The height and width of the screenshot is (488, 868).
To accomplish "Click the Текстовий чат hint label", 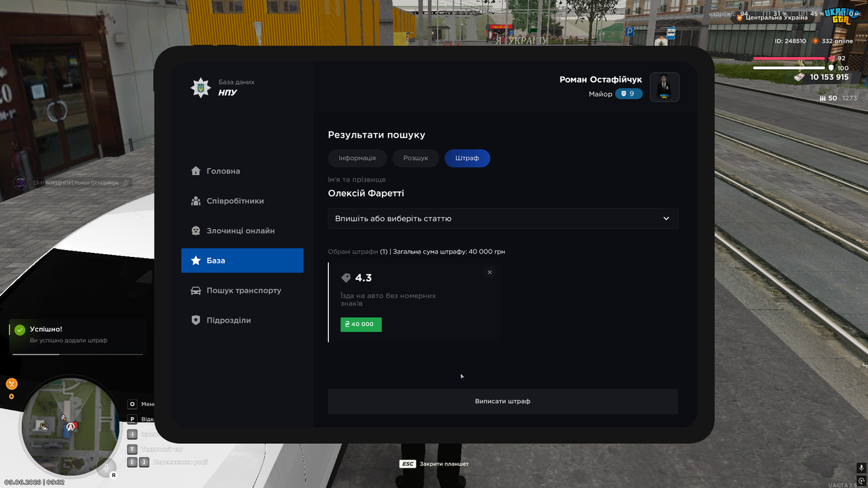I will 163,449.
